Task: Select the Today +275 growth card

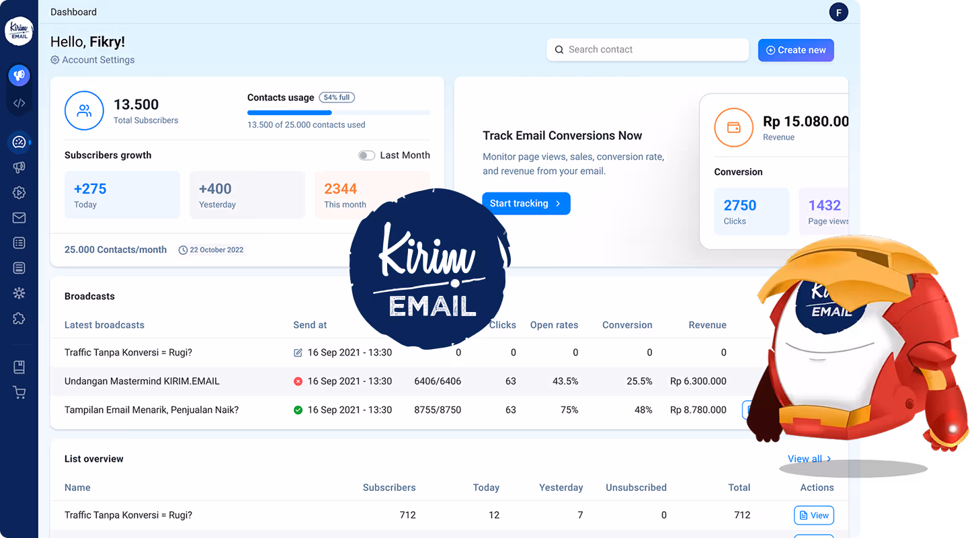Action: (122, 195)
